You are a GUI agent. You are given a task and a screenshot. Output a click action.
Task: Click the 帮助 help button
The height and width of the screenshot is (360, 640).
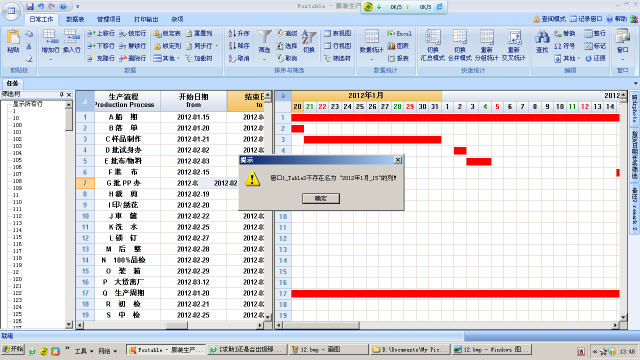pyautogui.click(x=617, y=19)
